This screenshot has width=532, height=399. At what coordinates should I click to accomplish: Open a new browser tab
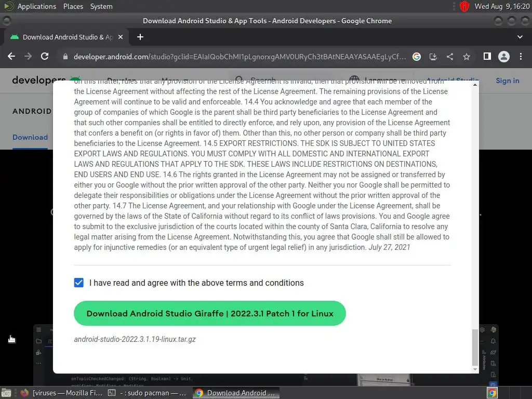tap(140, 37)
